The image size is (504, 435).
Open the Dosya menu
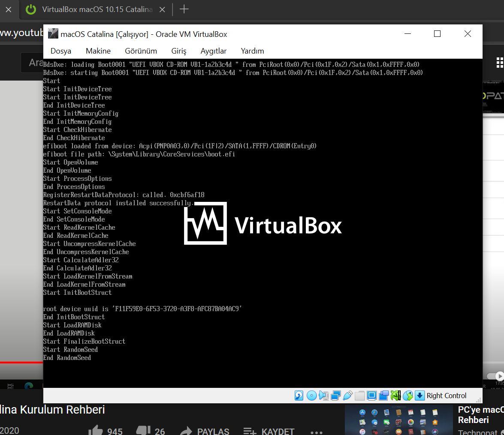61,51
